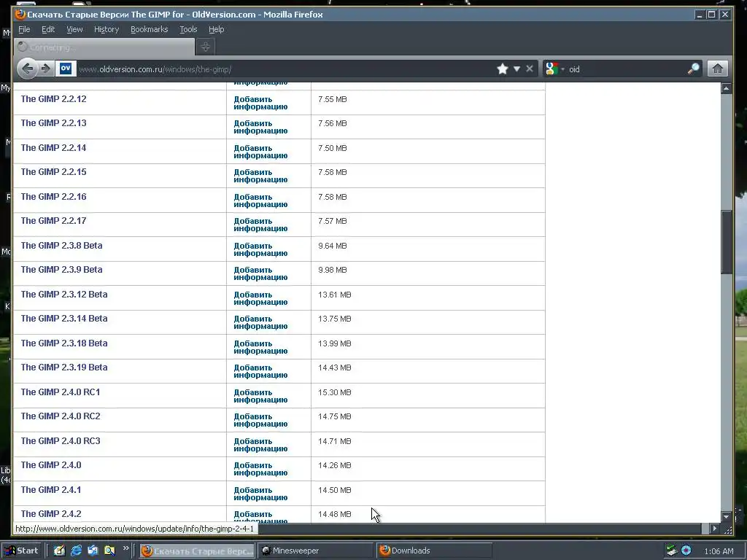Open the Windows Start button
This screenshot has width=747, height=560.
click(22, 551)
